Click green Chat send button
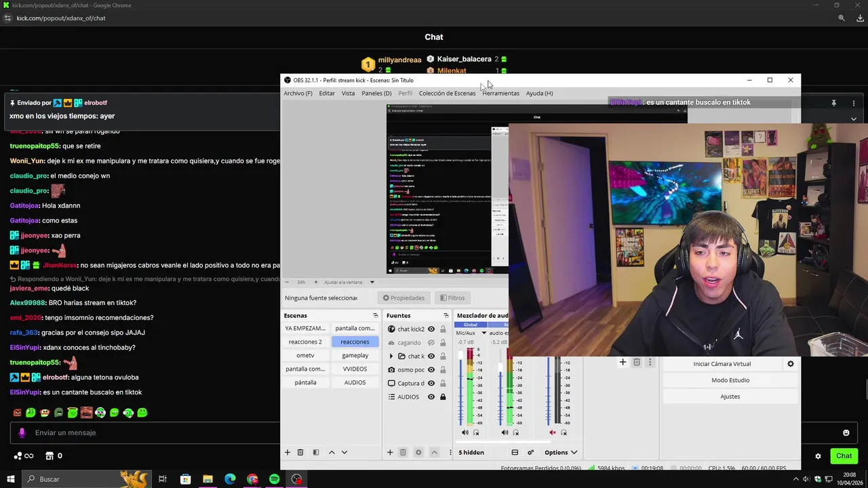868x488 pixels. click(844, 456)
